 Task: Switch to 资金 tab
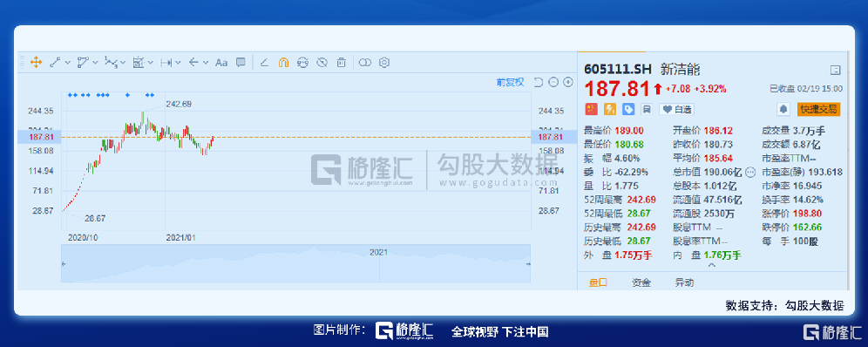(641, 282)
